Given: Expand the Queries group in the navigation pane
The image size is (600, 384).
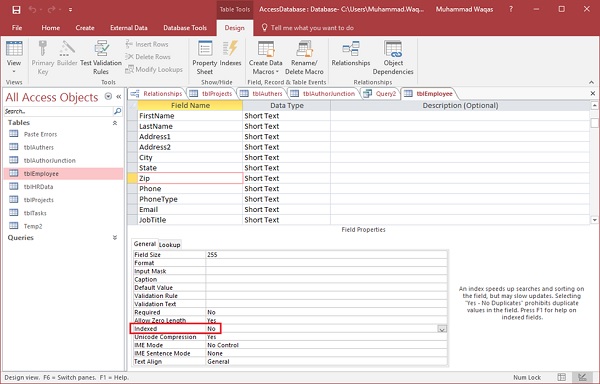Looking at the screenshot, I should tap(115, 238).
